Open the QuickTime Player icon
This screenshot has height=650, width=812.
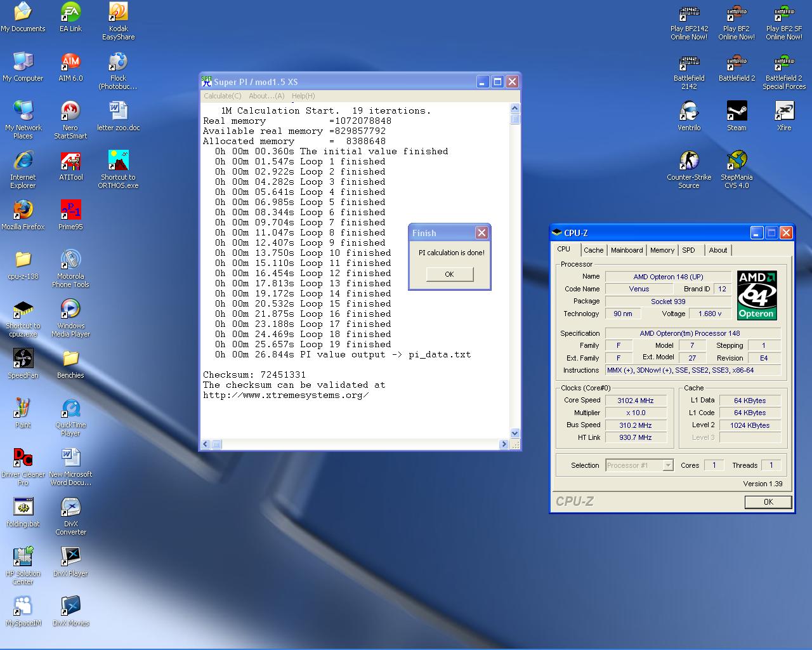tap(70, 417)
